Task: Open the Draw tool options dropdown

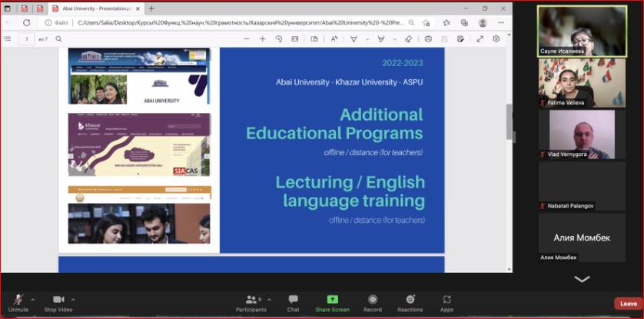Action: click(x=367, y=39)
